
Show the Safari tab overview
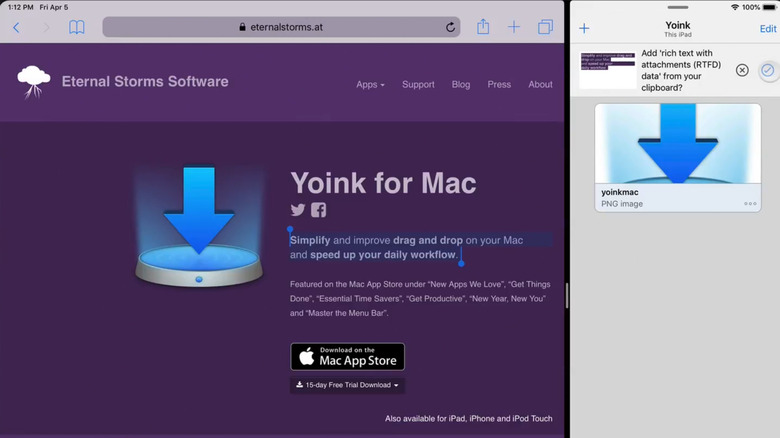(x=545, y=27)
